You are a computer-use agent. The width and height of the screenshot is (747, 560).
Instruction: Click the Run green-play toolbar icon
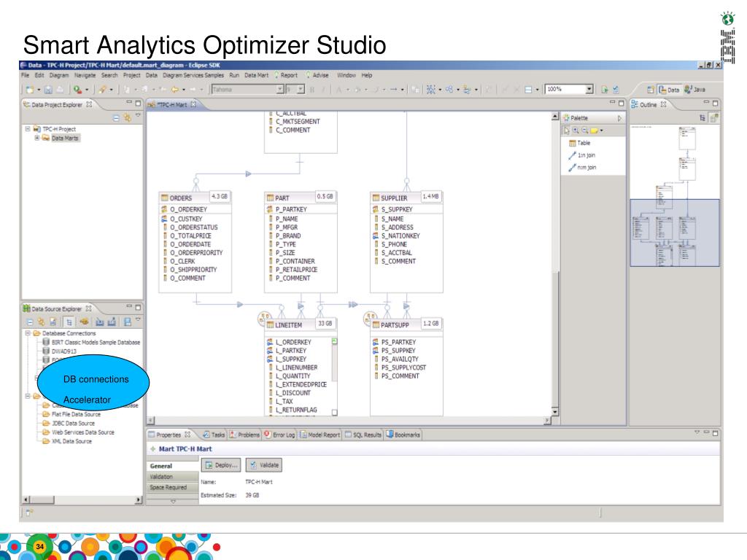(77, 90)
